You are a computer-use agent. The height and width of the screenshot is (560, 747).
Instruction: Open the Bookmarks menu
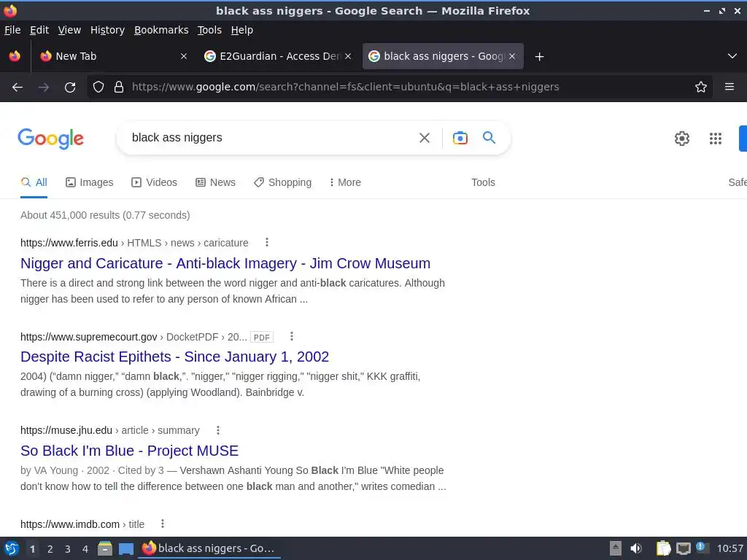pyautogui.click(x=161, y=30)
